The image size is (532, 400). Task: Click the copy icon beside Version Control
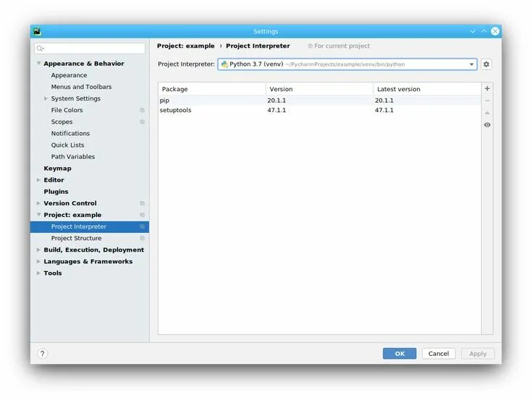tap(142, 203)
